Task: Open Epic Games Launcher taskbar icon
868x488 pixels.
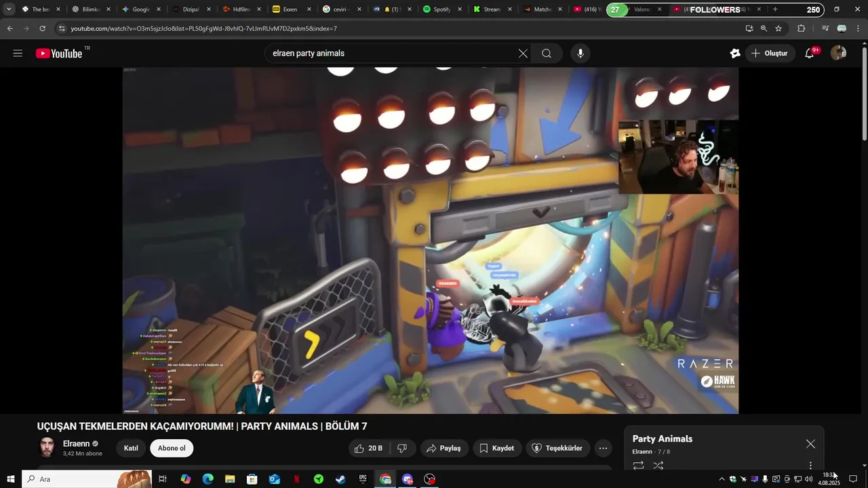Action: click(363, 479)
